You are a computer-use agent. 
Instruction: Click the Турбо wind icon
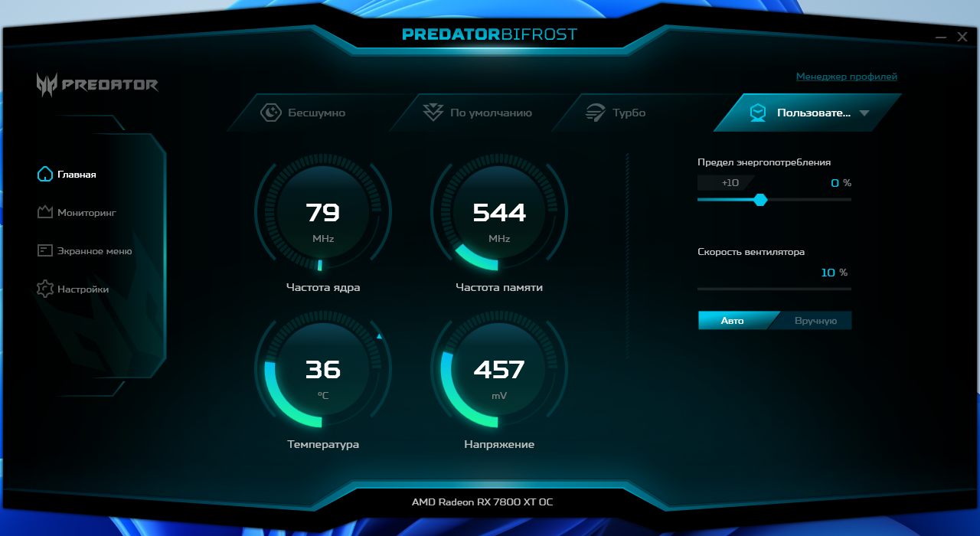tap(595, 113)
